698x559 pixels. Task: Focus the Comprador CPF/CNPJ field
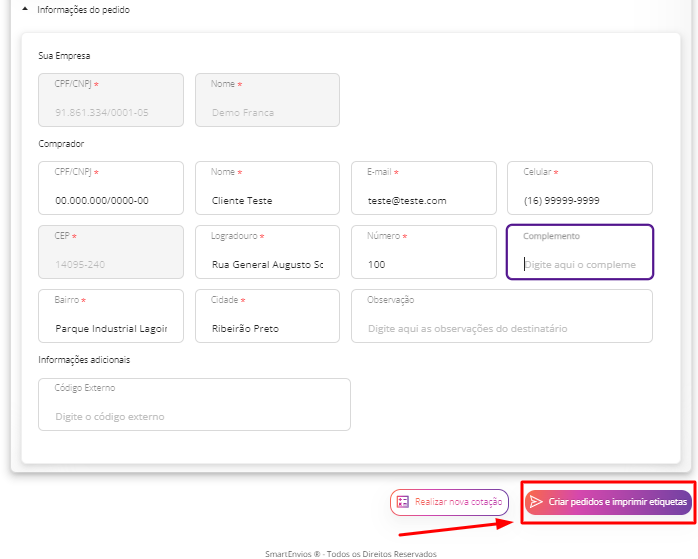(111, 188)
